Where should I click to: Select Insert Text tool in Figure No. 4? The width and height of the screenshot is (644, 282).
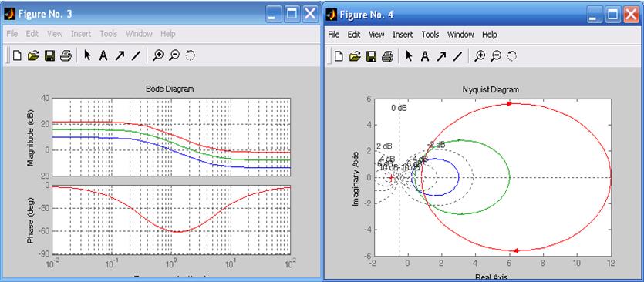pyautogui.click(x=425, y=56)
